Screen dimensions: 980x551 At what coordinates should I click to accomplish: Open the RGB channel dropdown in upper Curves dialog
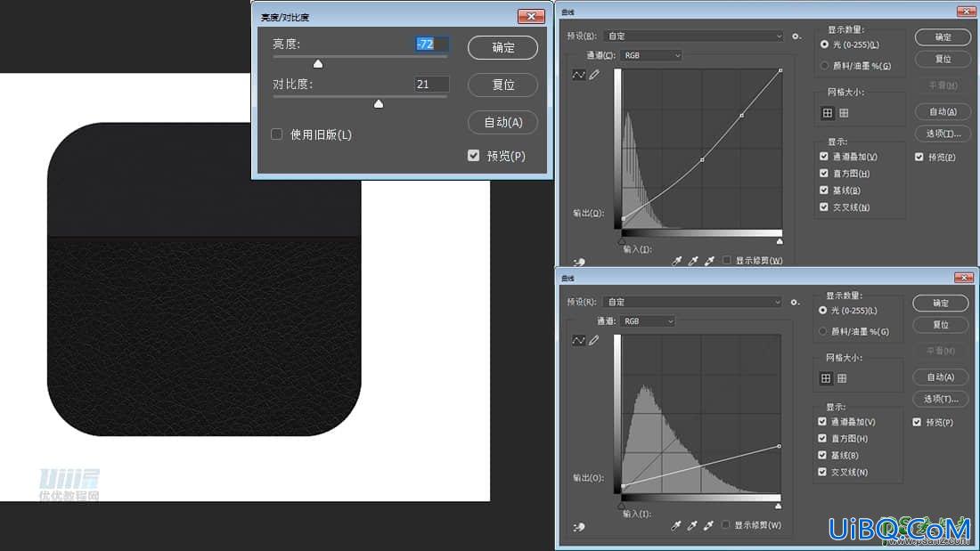click(652, 55)
